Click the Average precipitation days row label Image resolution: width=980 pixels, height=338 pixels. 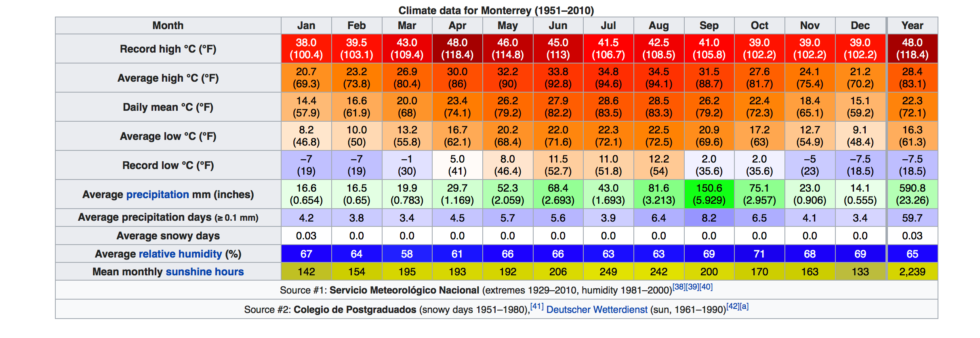(168, 218)
